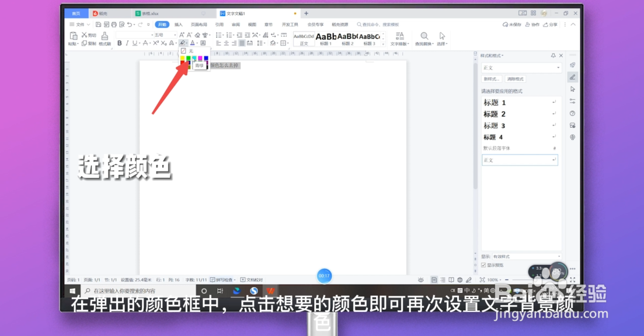
Task: Apply Subscript formatting
Action: 163,43
